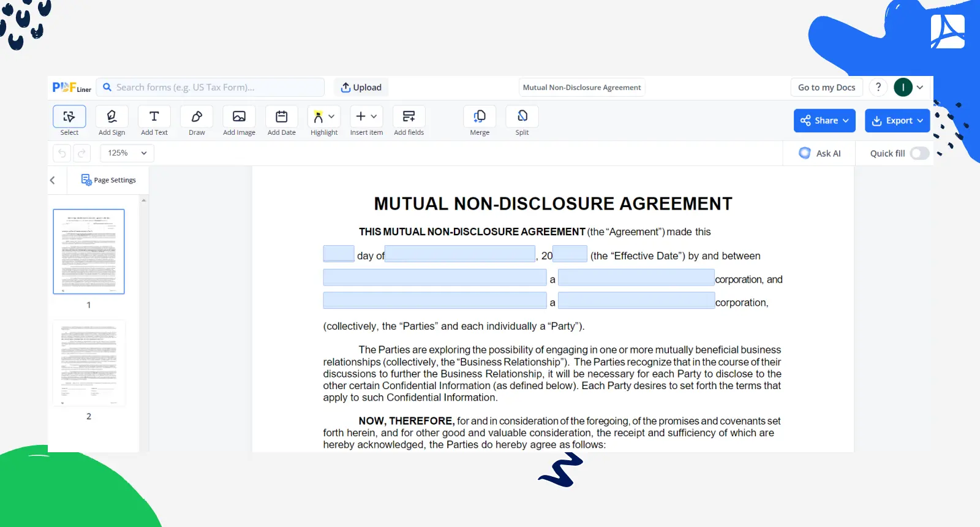
Task: Open the Share dropdown button
Action: click(x=824, y=121)
